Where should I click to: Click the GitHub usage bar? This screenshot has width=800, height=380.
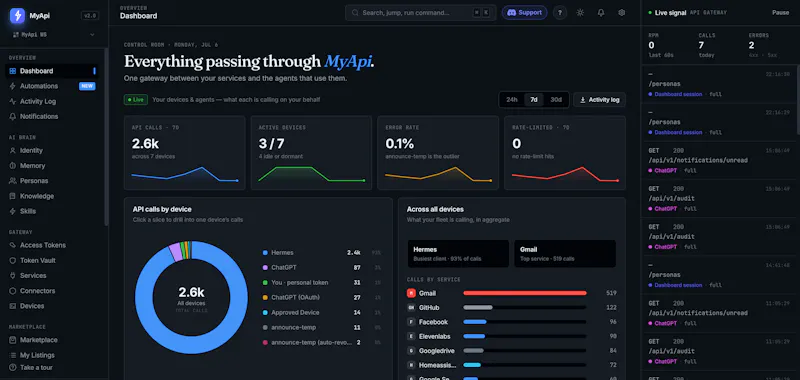pyautogui.click(x=478, y=308)
